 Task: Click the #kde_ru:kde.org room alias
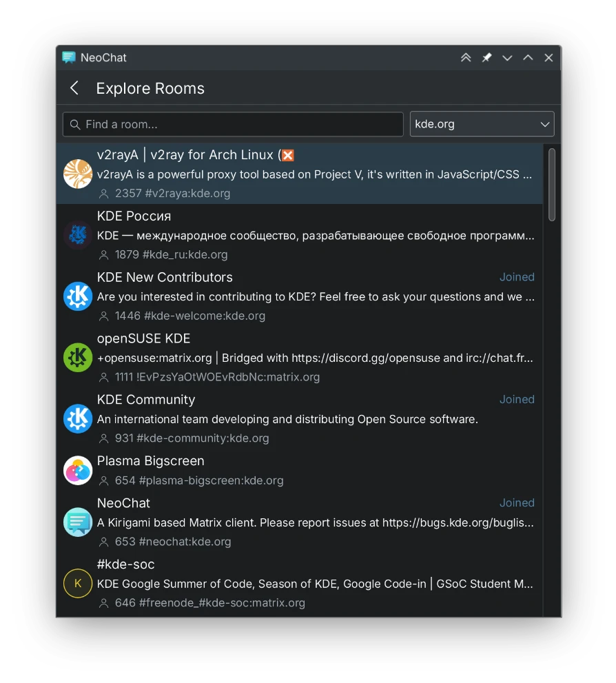point(185,255)
